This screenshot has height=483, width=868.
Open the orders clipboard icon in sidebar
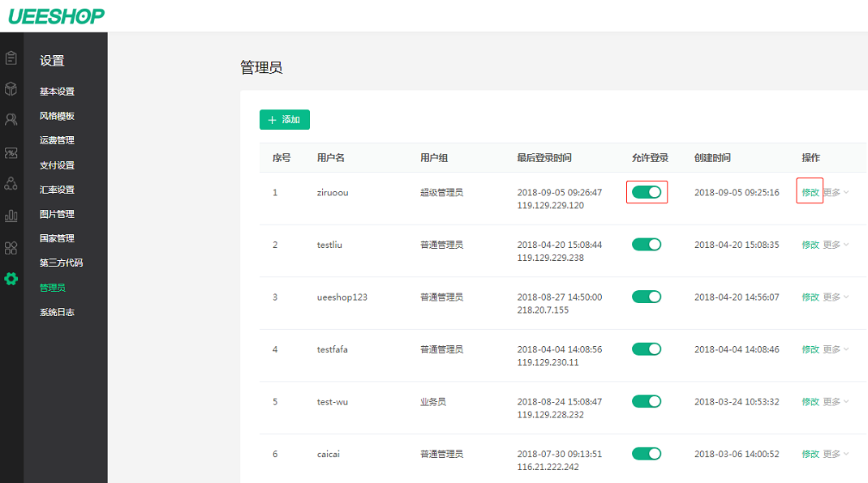click(x=11, y=58)
